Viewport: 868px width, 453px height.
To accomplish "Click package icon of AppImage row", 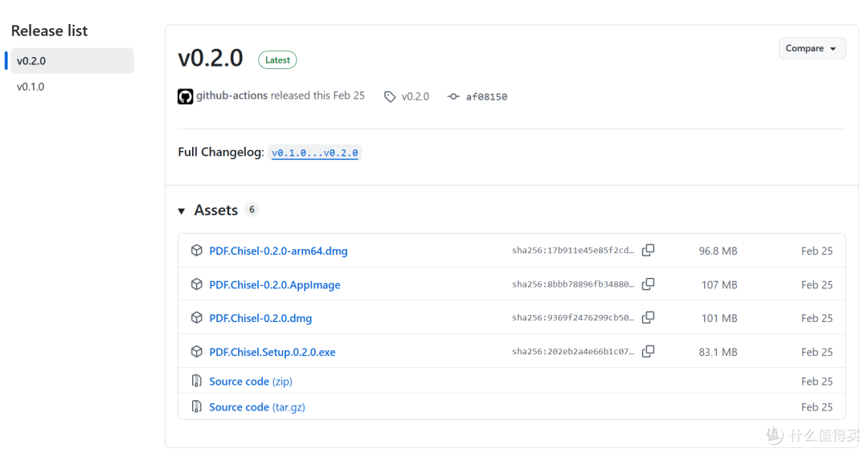I will (197, 284).
